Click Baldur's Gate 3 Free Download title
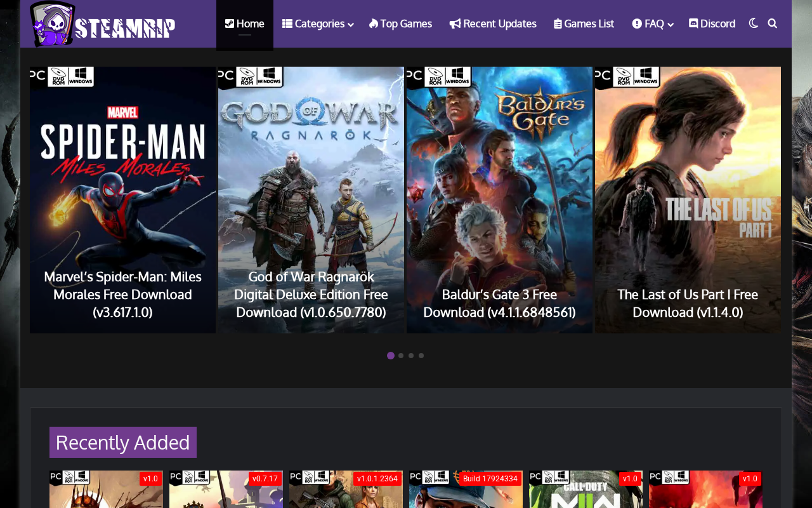The width and height of the screenshot is (812, 508). pyautogui.click(x=499, y=304)
